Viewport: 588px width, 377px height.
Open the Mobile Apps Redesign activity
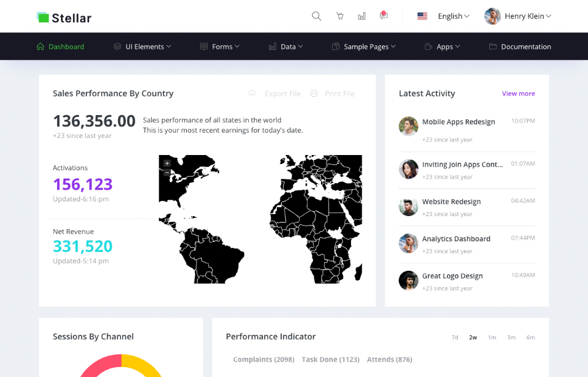(x=458, y=122)
